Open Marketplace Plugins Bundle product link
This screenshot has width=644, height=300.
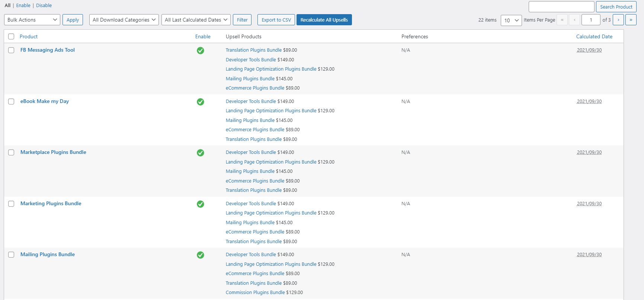(53, 152)
